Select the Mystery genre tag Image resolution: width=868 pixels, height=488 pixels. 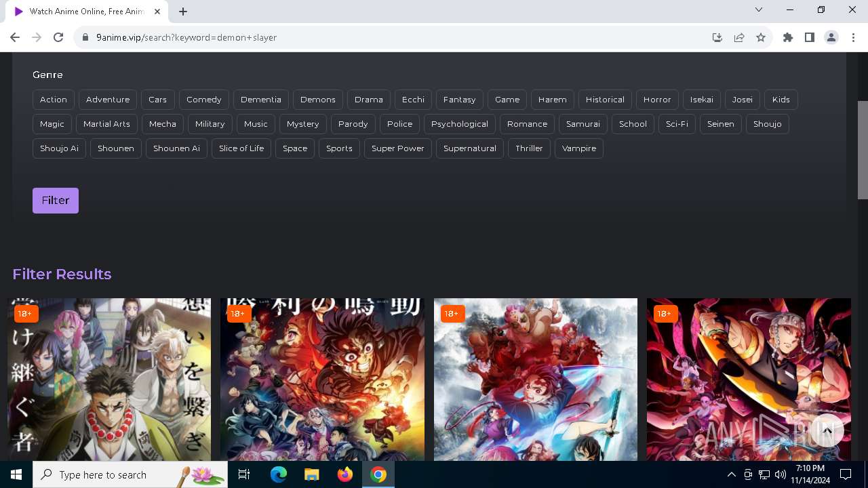click(x=303, y=124)
